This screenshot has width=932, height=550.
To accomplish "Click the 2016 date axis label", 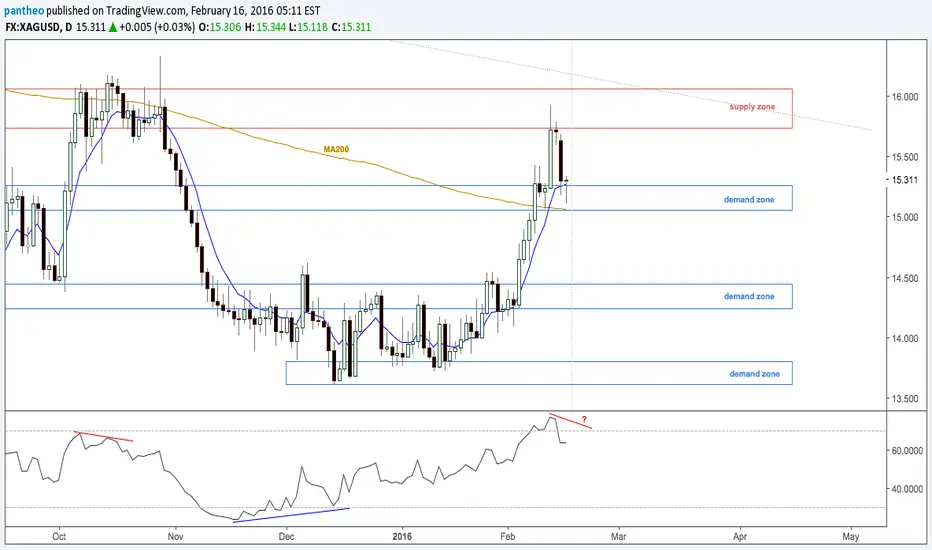I will pos(402,536).
